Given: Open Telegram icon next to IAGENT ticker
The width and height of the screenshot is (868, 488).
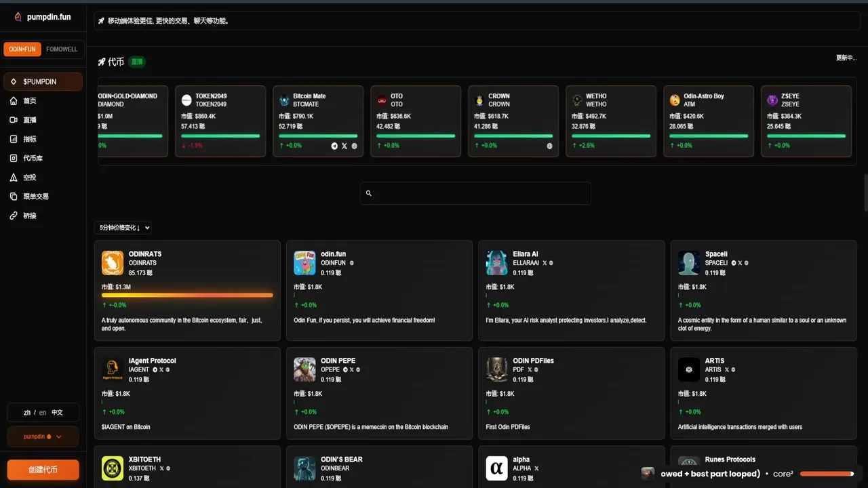Looking at the screenshot, I should coord(155,369).
